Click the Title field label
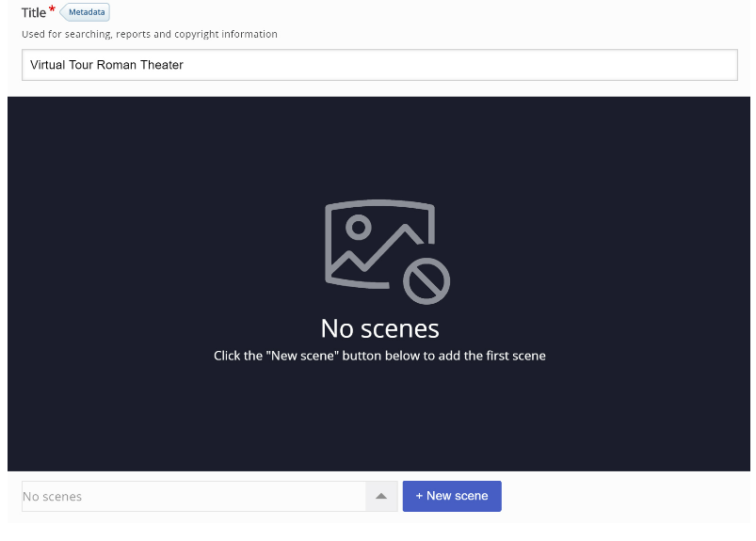The image size is (756, 541). [x=34, y=12]
